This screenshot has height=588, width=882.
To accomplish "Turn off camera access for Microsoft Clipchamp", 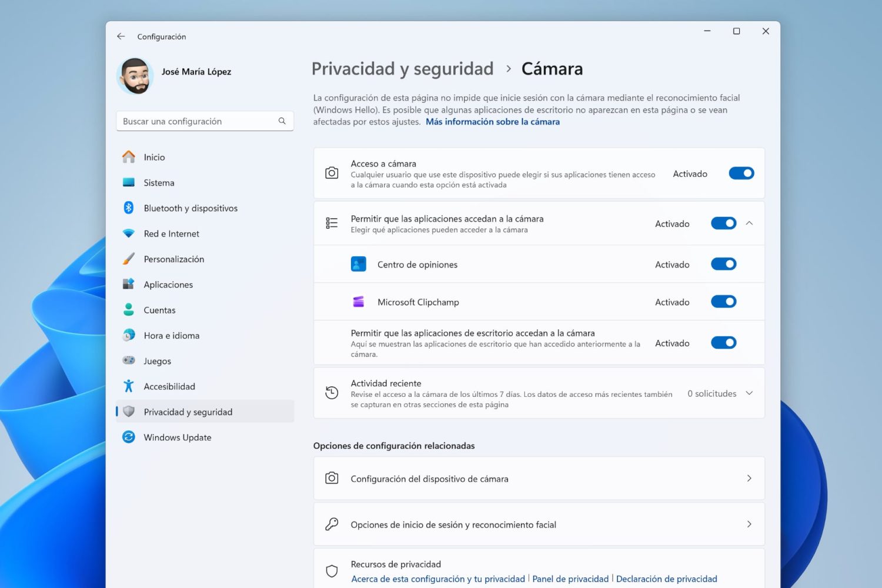I will [723, 301].
